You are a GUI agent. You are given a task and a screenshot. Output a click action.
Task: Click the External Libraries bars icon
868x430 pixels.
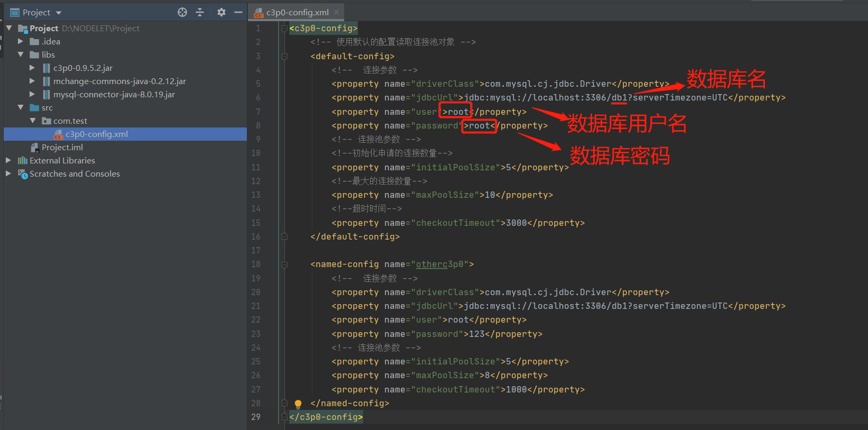click(22, 160)
